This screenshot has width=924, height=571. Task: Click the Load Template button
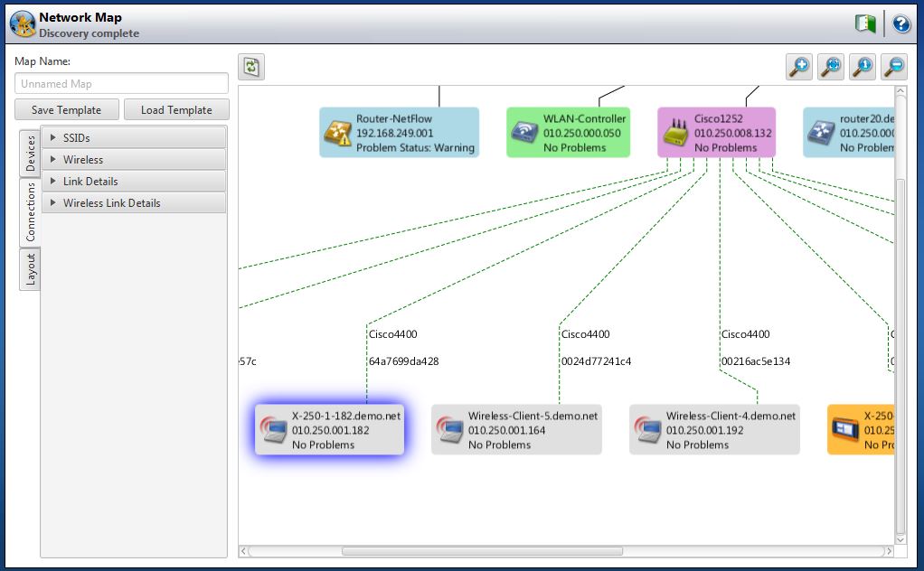coord(176,110)
